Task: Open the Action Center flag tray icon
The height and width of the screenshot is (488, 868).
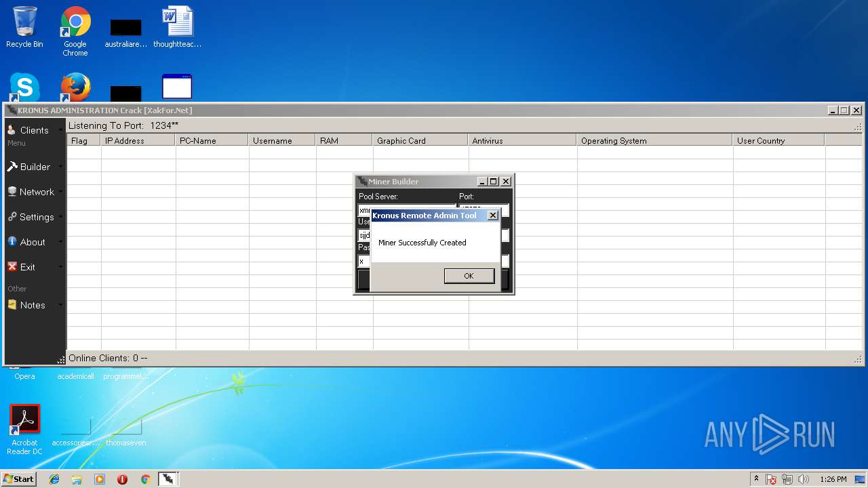Action: pyautogui.click(x=771, y=479)
